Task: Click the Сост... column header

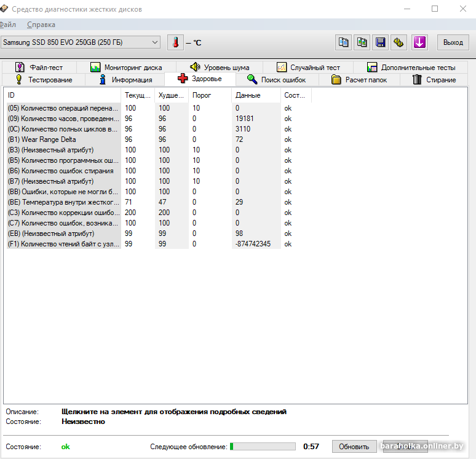Action: [296, 95]
